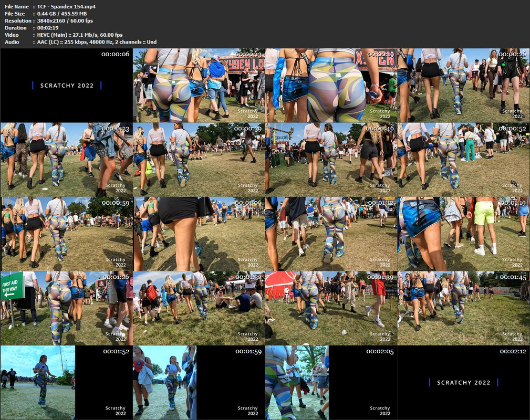Open the thumbnail labeled 00:00:52
Image resolution: width=530 pixels, height=420 pixels.
point(463,160)
